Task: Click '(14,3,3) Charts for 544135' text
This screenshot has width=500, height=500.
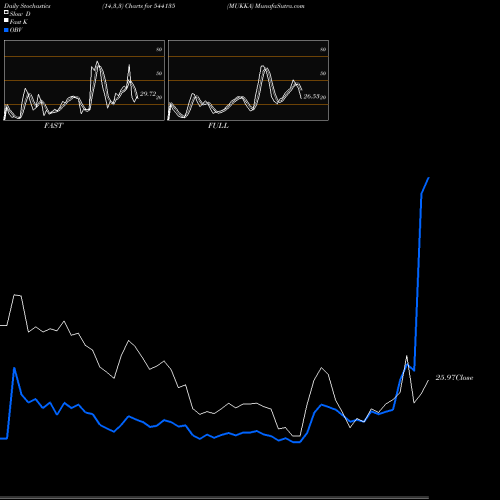Action: [x=139, y=6]
